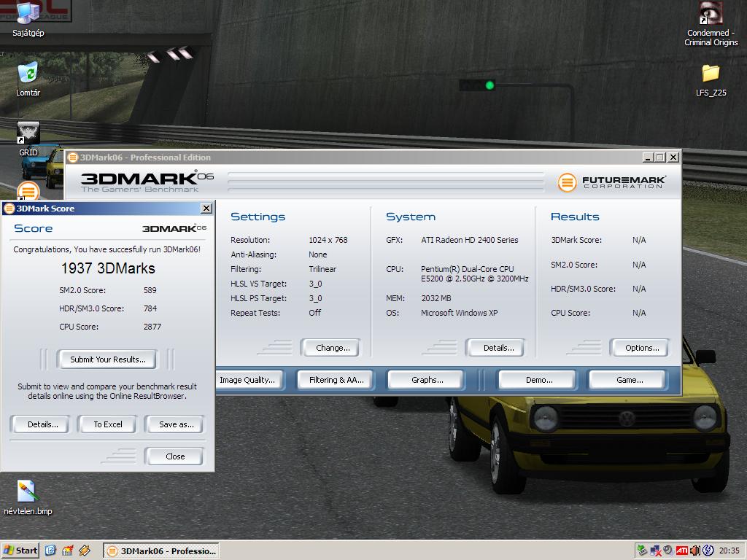Click memory value 2032 MB
This screenshot has width=747, height=560.
point(436,298)
